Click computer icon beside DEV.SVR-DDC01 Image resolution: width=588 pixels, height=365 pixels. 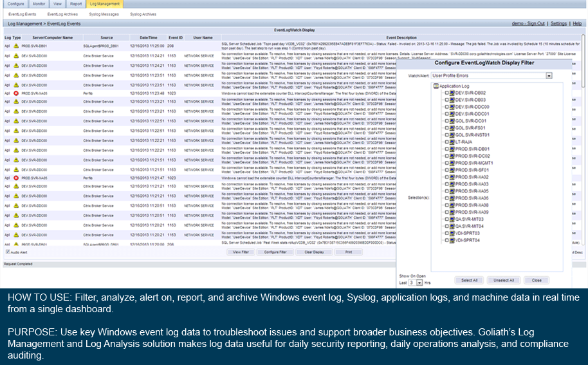click(x=452, y=114)
